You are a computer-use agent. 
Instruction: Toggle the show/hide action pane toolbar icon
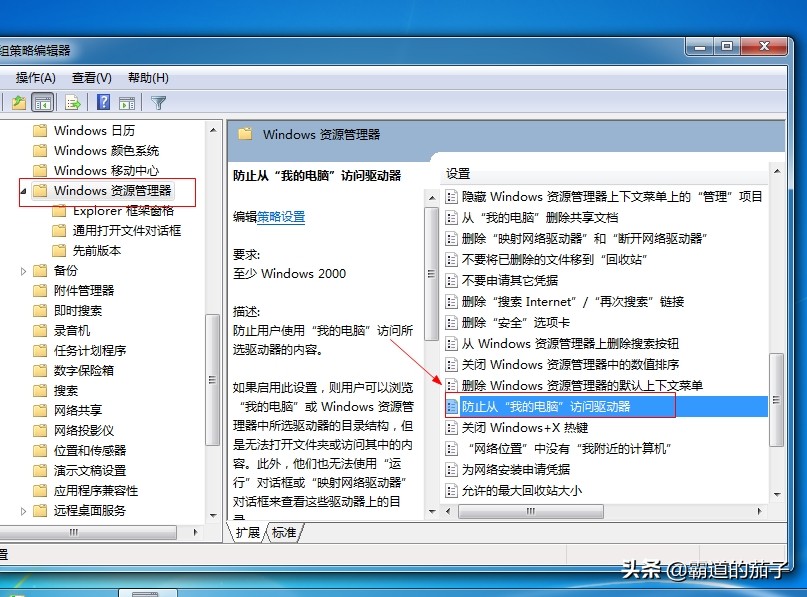[126, 101]
